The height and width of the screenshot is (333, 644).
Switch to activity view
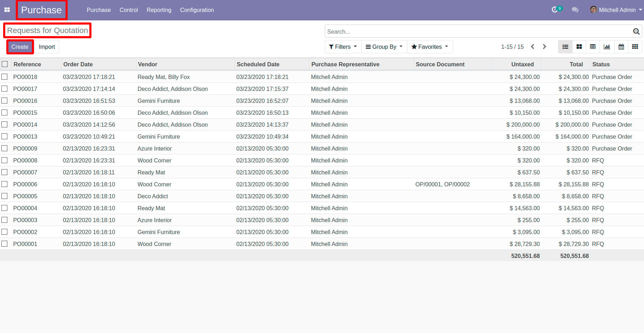tap(635, 47)
